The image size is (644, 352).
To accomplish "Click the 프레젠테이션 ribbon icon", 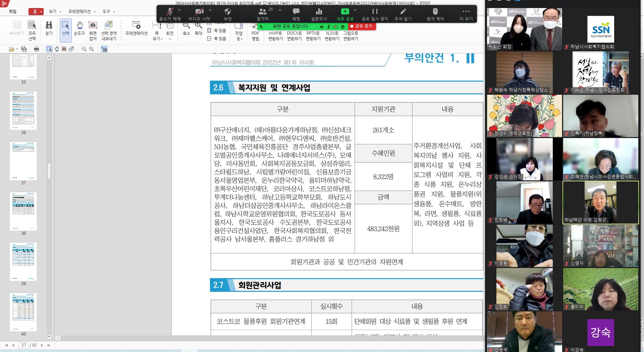I will [137, 28].
